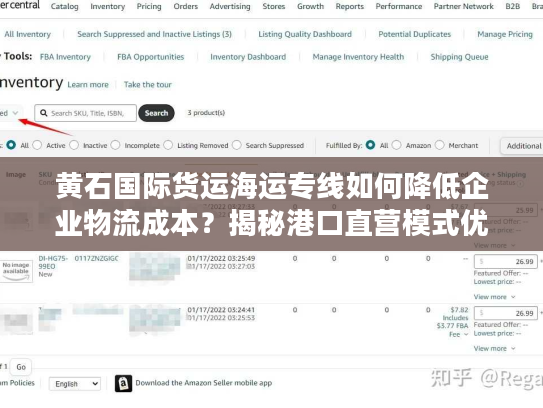Click date 01/17/2022 03:25:49
This screenshot has height=408, width=543.
click(221, 258)
